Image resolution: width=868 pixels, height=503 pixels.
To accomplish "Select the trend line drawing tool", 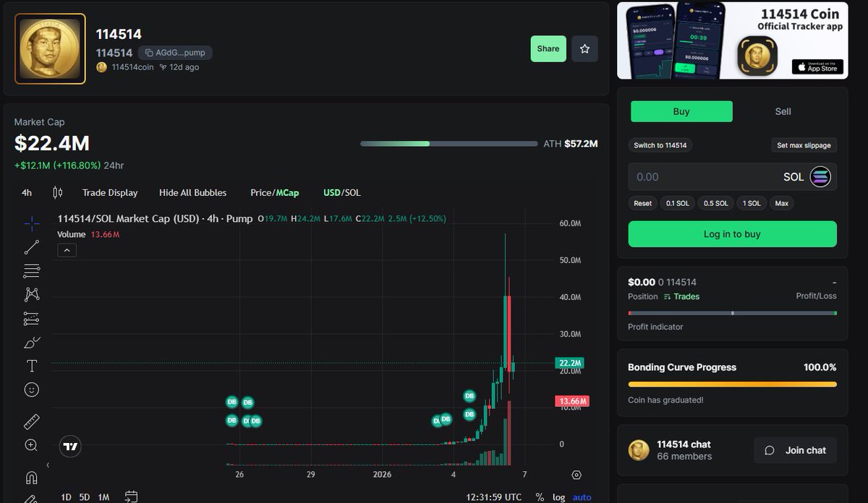I will [32, 247].
